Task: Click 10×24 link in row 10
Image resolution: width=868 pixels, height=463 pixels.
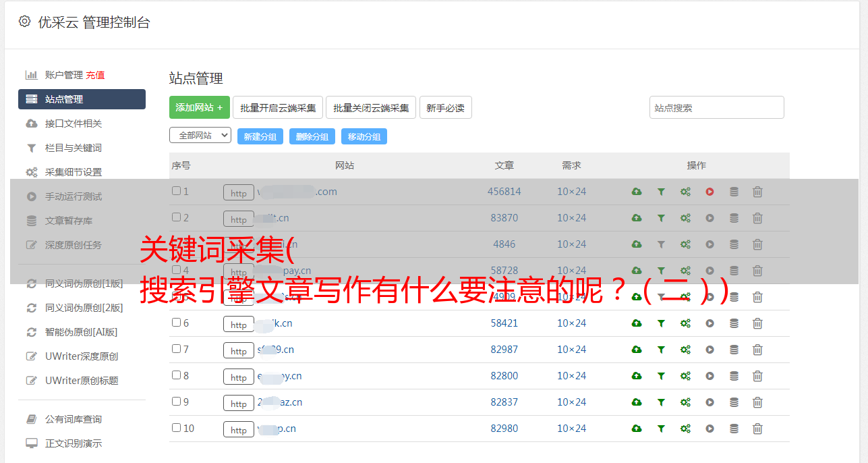Action: pyautogui.click(x=571, y=429)
